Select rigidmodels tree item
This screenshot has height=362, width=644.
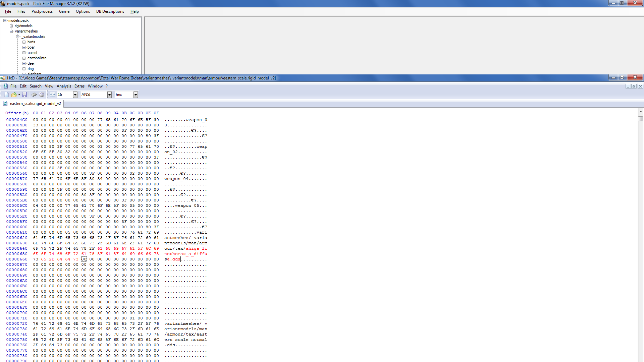click(23, 26)
